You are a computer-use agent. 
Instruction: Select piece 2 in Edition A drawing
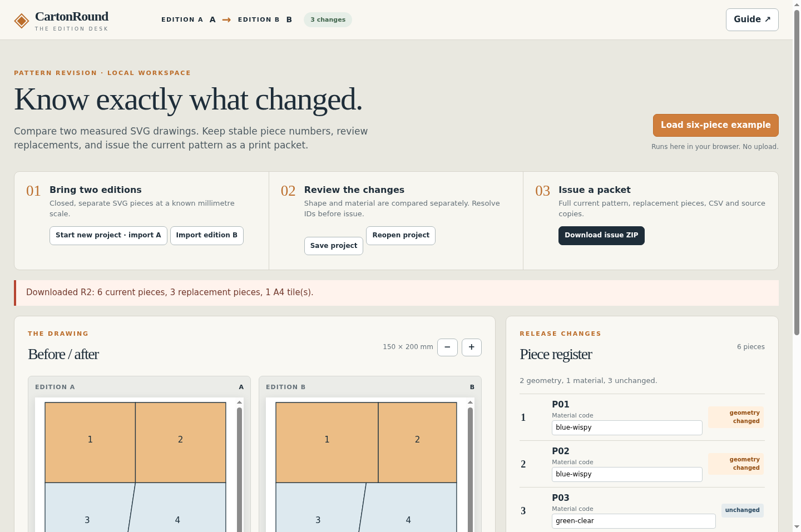click(x=181, y=442)
